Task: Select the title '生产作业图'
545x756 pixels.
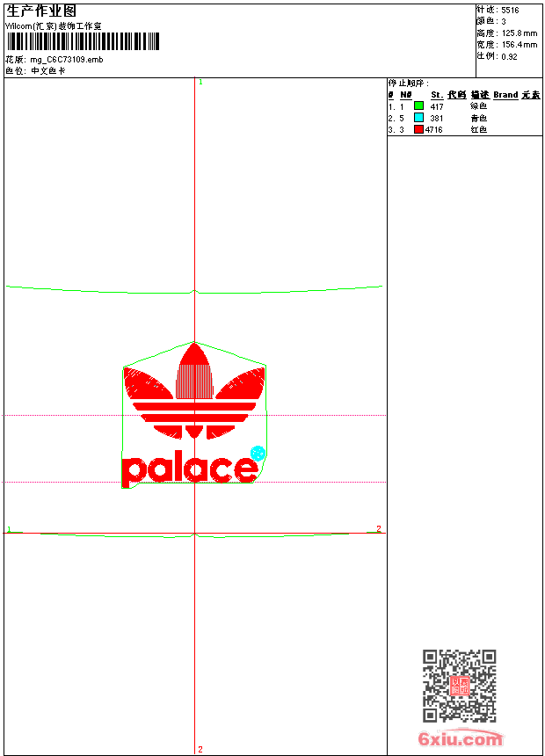Action: [41, 11]
